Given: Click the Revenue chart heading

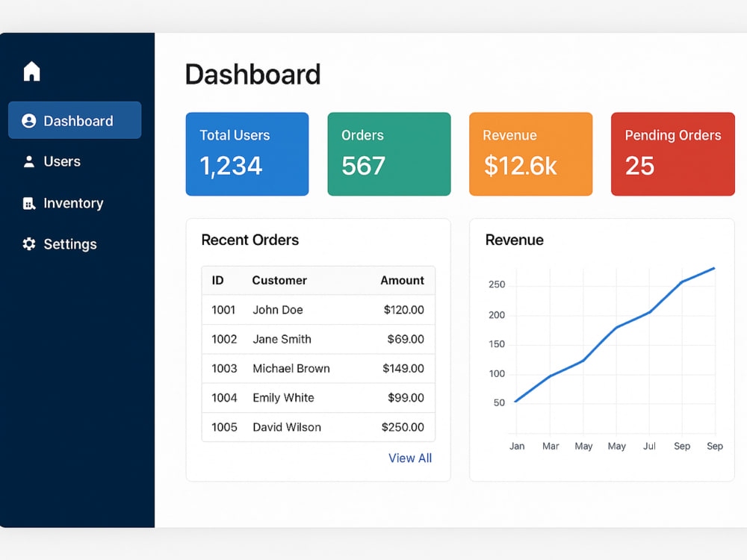Looking at the screenshot, I should (x=515, y=240).
